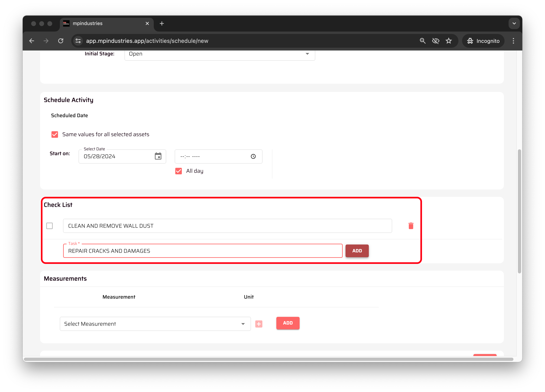Open the Initial Stage dropdown

coord(220,54)
